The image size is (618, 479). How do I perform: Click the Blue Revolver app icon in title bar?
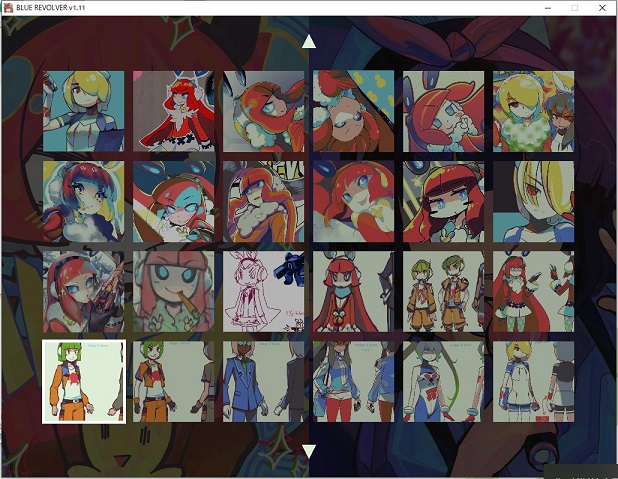pyautogui.click(x=8, y=7)
